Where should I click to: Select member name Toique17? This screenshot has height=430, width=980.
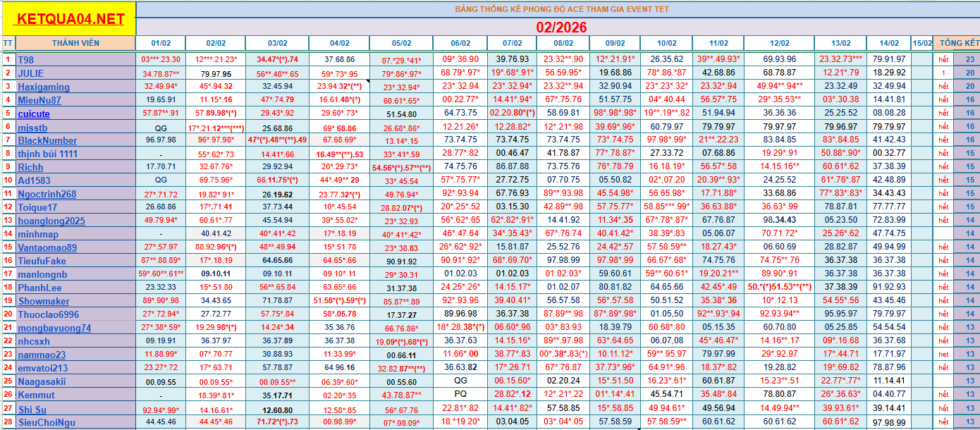tap(37, 207)
